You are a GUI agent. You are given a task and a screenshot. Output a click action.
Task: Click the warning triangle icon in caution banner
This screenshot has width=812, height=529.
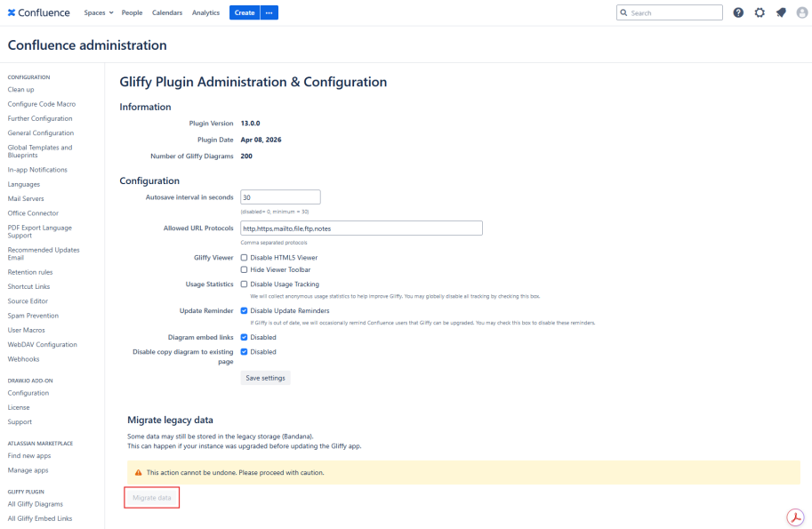(x=138, y=473)
